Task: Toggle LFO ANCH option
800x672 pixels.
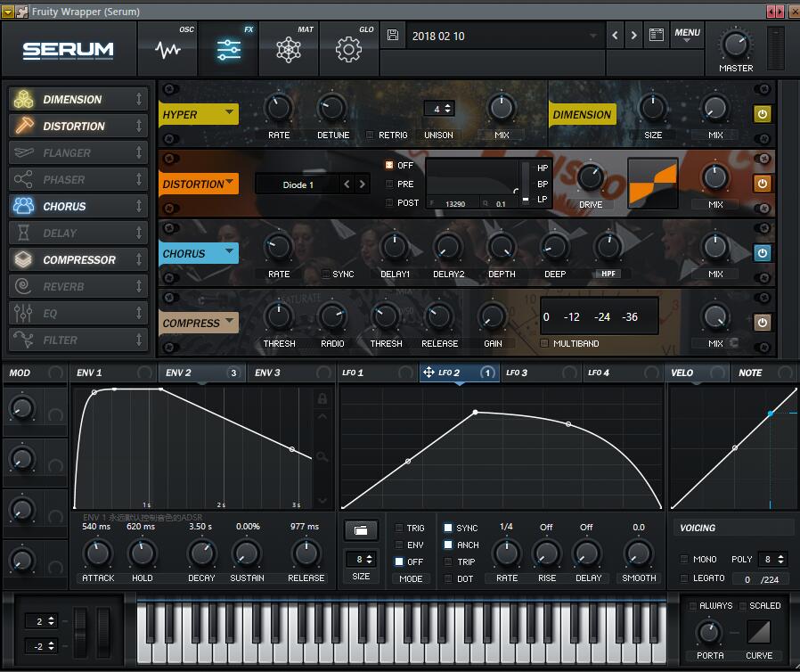Action: pyautogui.click(x=448, y=545)
